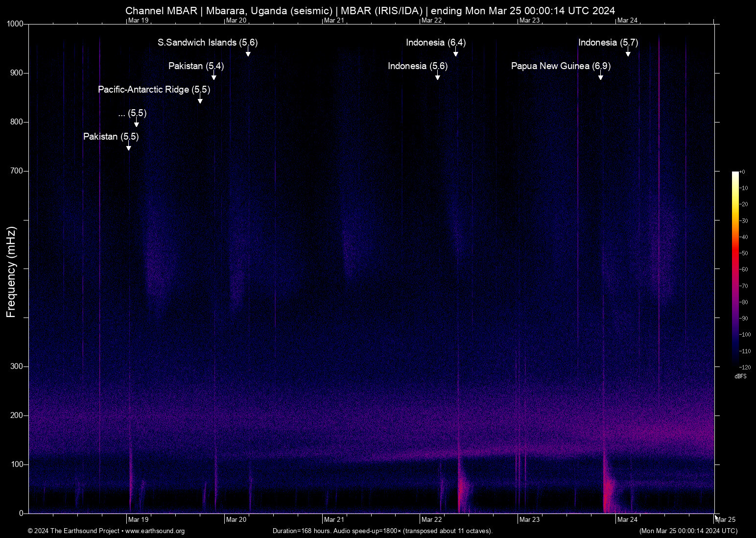Click the Indonesia (5.6) annotation arrow
Image resolution: width=756 pixels, height=538 pixels.
438,78
